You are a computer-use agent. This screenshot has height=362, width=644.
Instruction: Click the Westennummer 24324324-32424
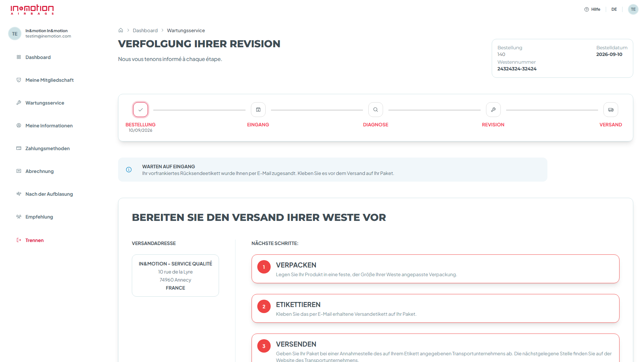coord(517,69)
